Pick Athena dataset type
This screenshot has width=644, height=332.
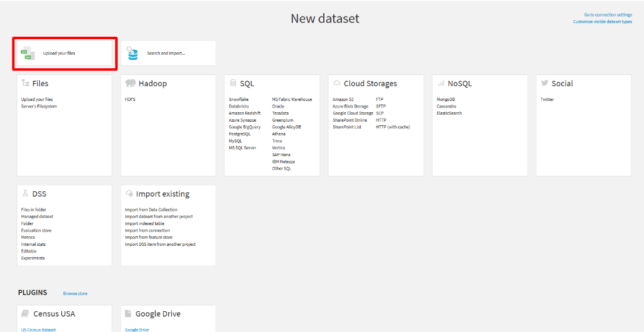[279, 134]
